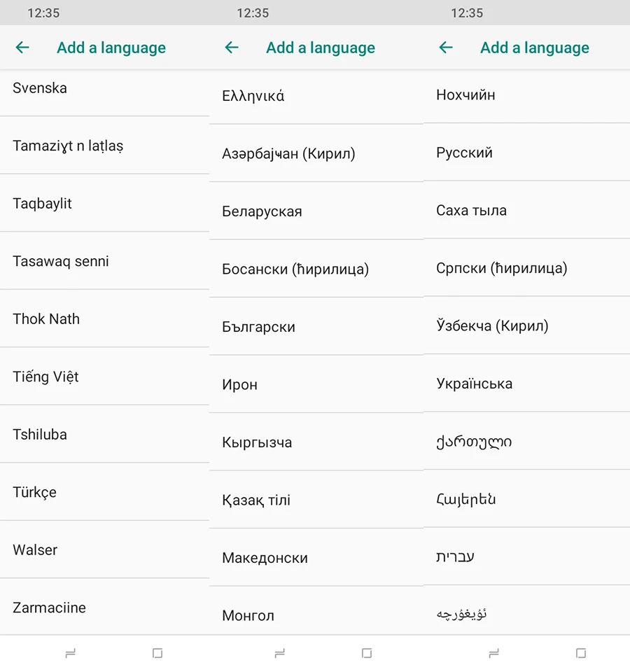Pick Српски (ћирилица) language
This screenshot has height=672, width=630.
coord(526,268)
